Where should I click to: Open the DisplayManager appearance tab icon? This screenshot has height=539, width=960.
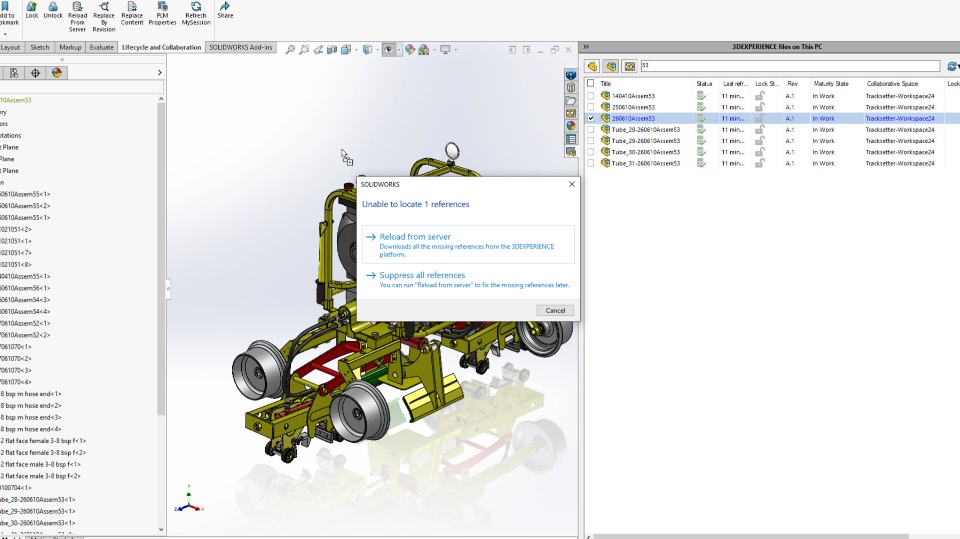click(57, 73)
